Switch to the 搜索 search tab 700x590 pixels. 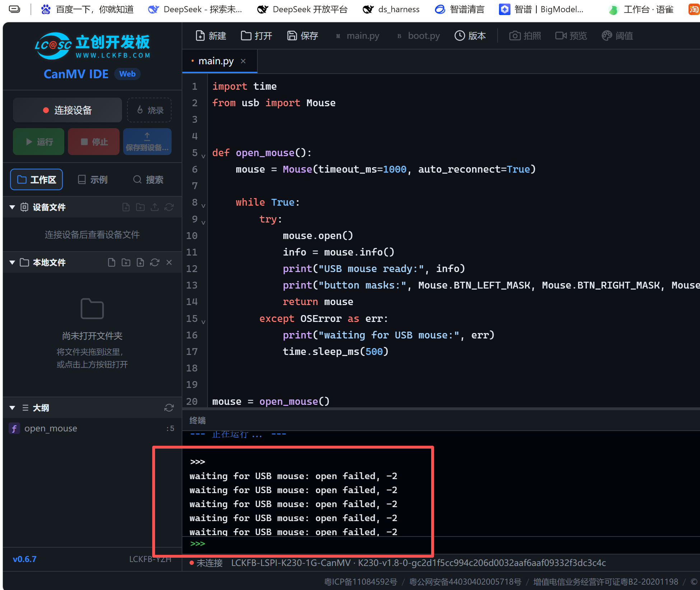click(148, 179)
